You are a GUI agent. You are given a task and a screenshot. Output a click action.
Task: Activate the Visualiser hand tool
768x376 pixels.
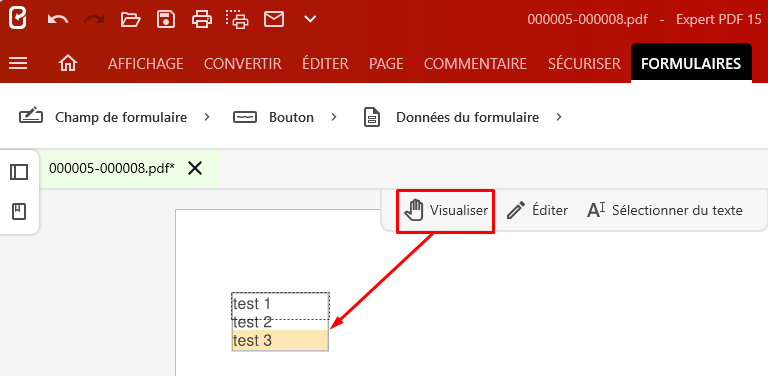(446, 211)
